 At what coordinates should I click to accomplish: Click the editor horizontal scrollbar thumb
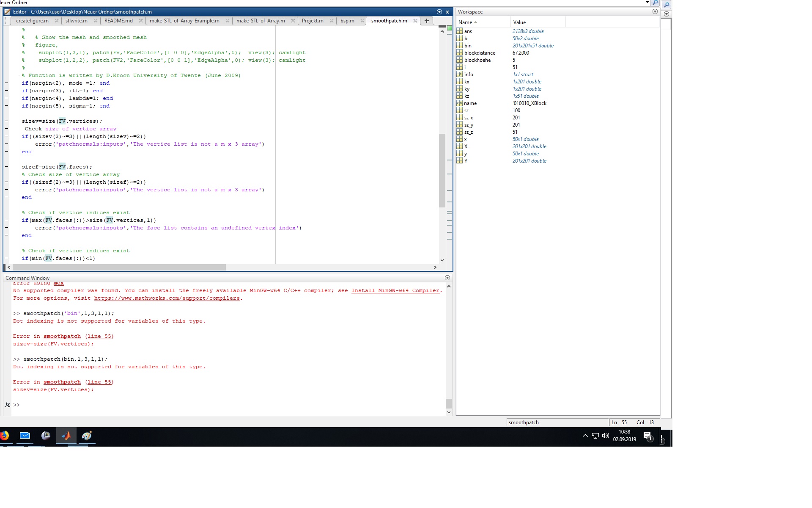[x=118, y=268]
